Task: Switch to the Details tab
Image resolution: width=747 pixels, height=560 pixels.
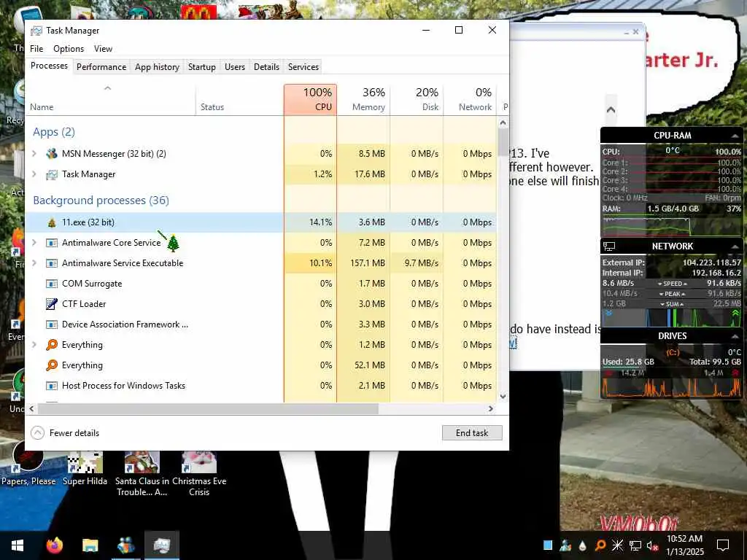Action: click(266, 67)
